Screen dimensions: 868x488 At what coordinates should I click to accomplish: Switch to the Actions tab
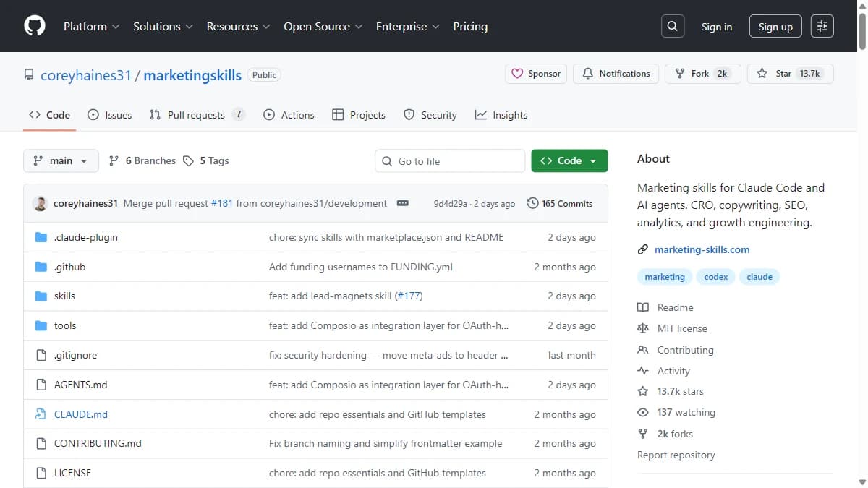289,115
